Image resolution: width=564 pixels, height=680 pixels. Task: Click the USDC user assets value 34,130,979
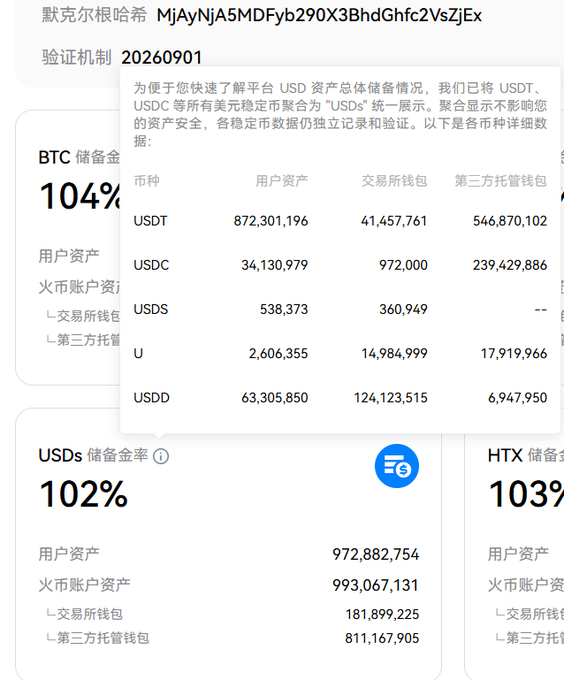coord(274,265)
